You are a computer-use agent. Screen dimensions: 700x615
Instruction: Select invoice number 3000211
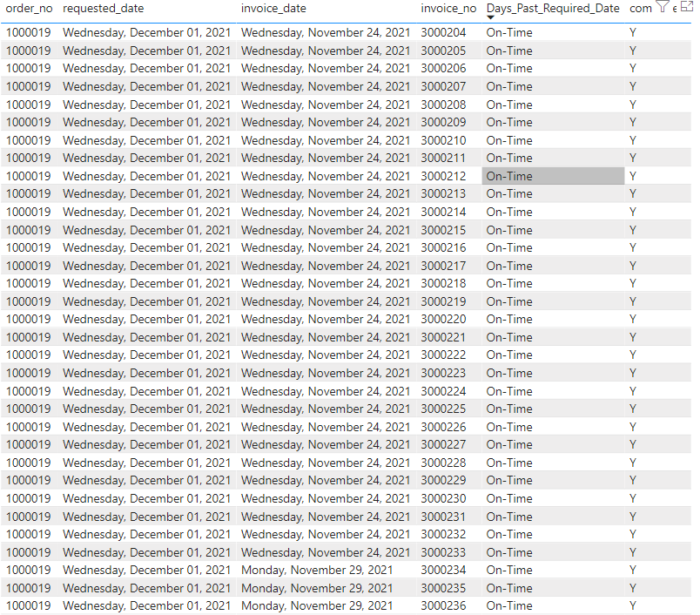click(443, 158)
